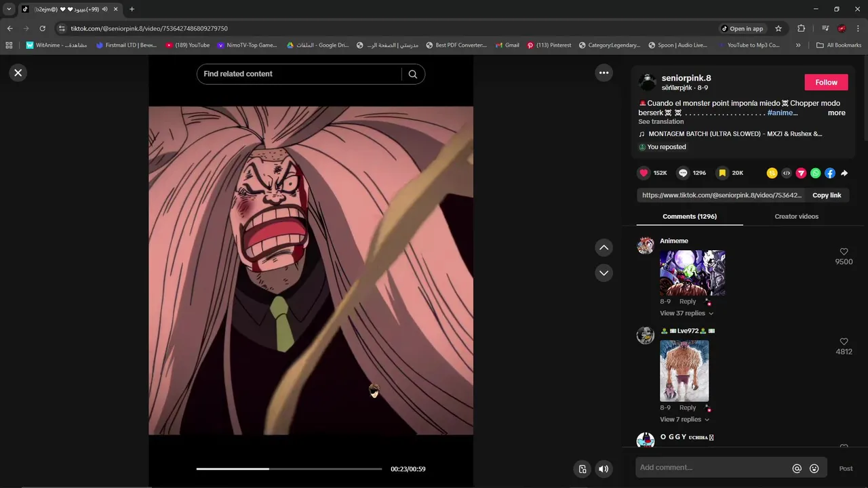The width and height of the screenshot is (868, 488).
Task: Follow the seniorpink.8 account
Action: pos(826,82)
